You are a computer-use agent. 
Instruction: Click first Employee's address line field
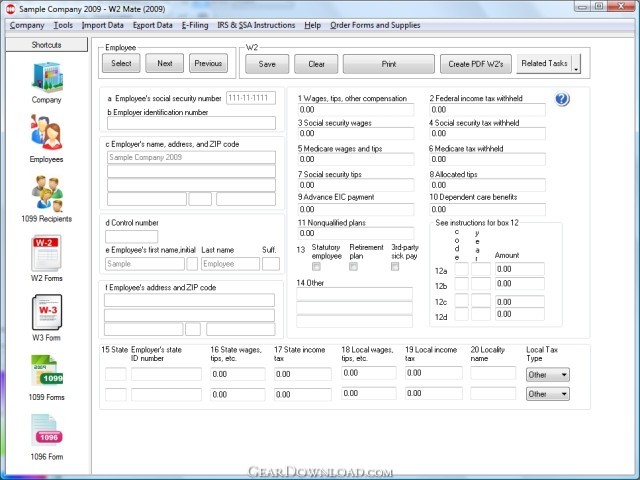(189, 300)
